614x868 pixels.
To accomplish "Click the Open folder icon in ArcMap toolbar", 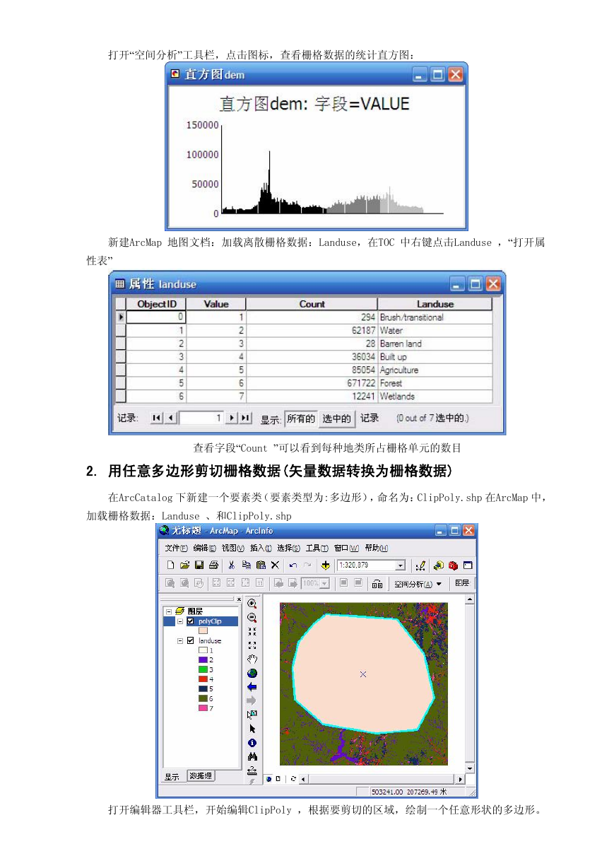I will [x=185, y=565].
